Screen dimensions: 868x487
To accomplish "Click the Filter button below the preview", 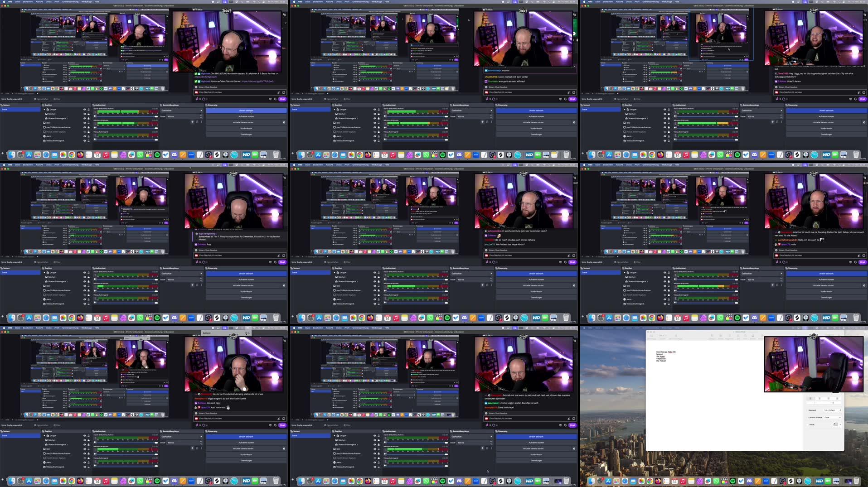I will pos(58,99).
